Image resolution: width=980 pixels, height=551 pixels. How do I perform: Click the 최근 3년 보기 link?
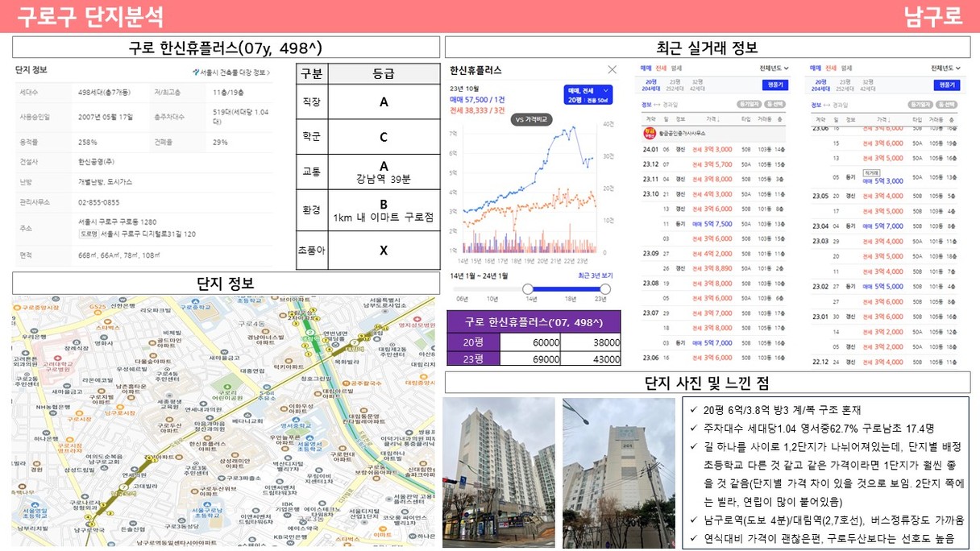pyautogui.click(x=595, y=276)
